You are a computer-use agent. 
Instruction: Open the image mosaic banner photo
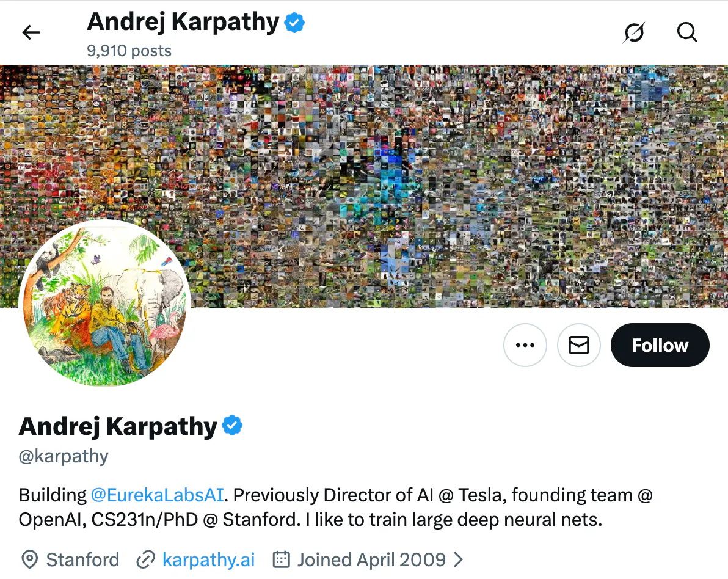coord(364,186)
